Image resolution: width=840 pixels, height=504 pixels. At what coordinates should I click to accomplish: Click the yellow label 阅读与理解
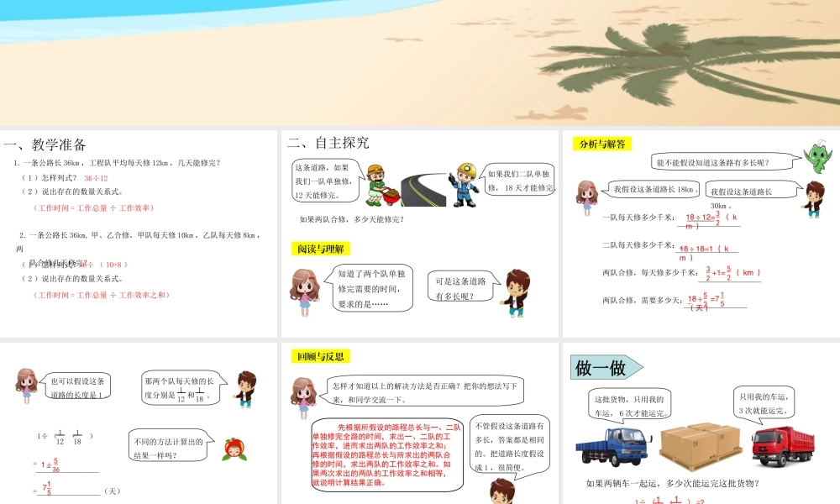320,249
